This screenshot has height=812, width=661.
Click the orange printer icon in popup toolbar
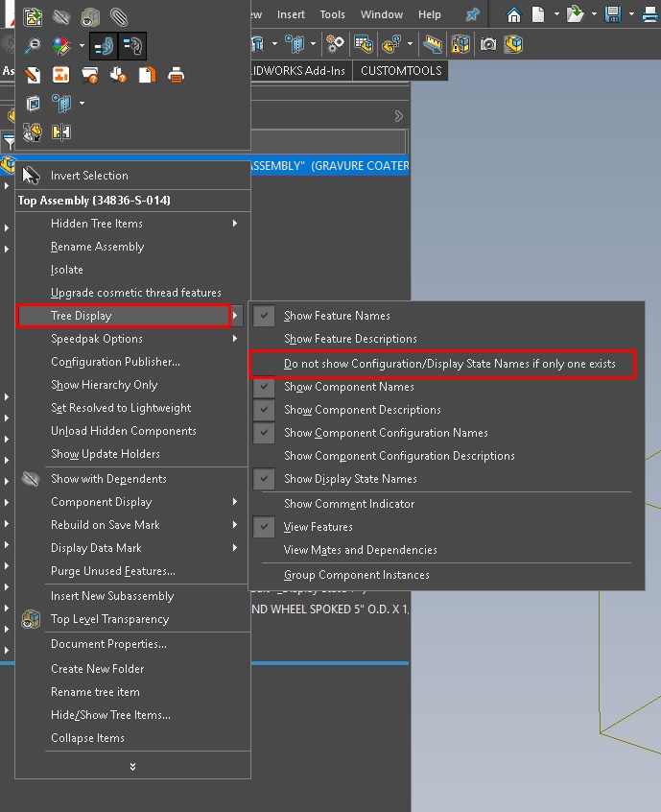coord(176,74)
